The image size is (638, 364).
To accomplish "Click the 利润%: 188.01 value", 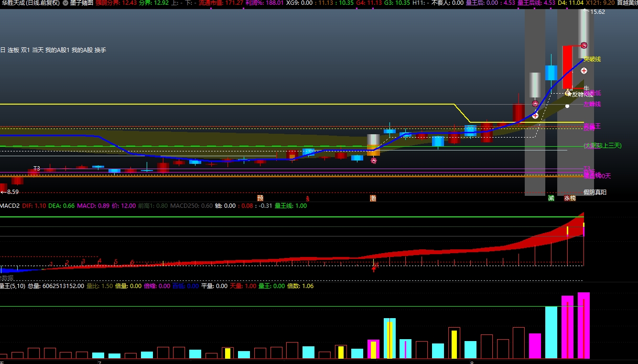I will [264, 3].
